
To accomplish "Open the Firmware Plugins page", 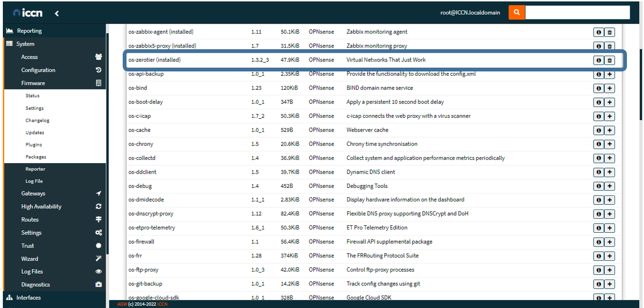I will [x=34, y=144].
